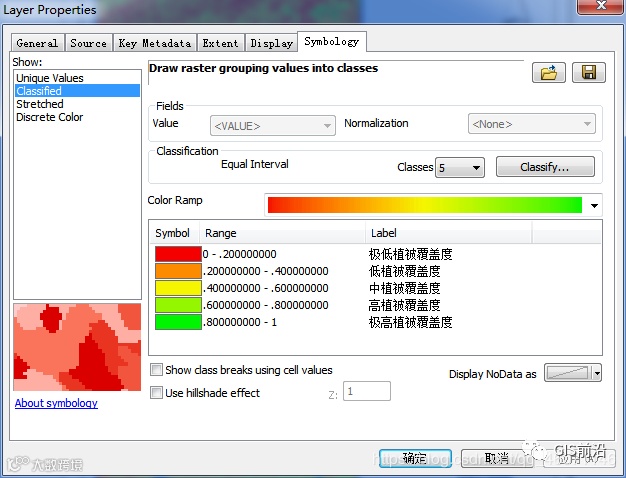Click the import symbology folder icon
Image resolution: width=626 pixels, height=478 pixels.
tap(549, 73)
